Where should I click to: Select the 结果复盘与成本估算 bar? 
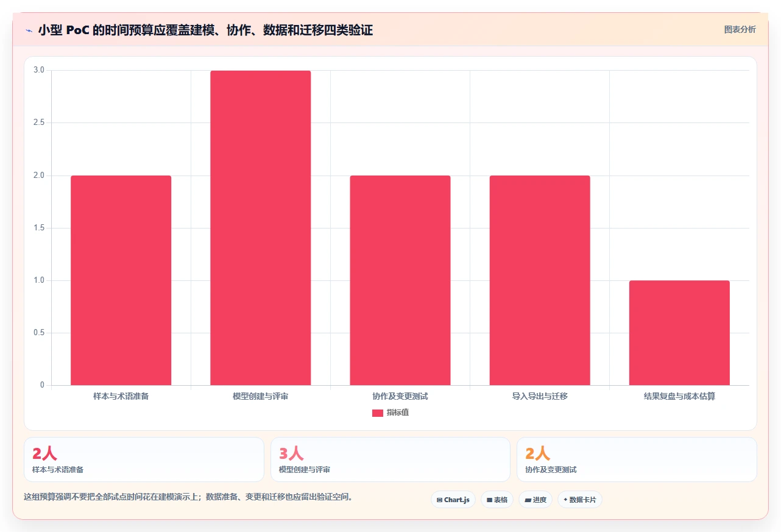tap(679, 333)
